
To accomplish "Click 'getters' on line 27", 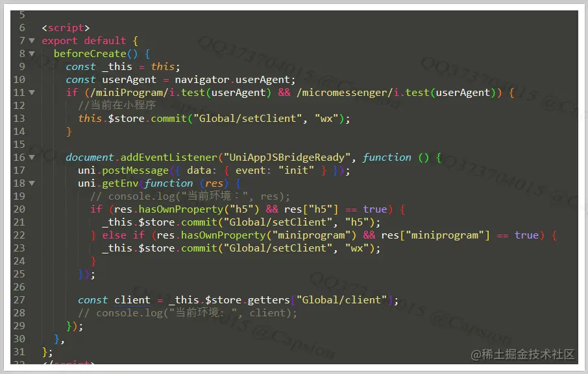I will click(269, 300).
